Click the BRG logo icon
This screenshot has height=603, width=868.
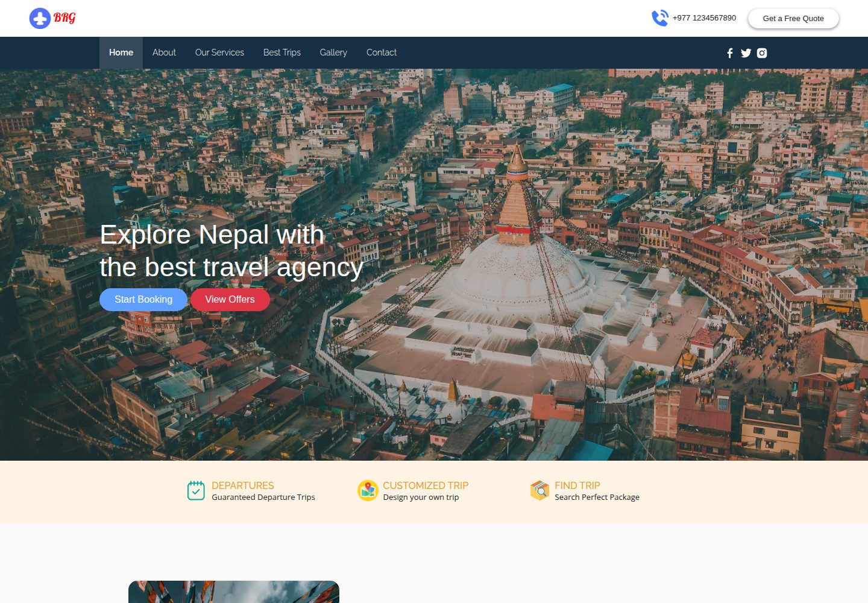click(x=40, y=18)
